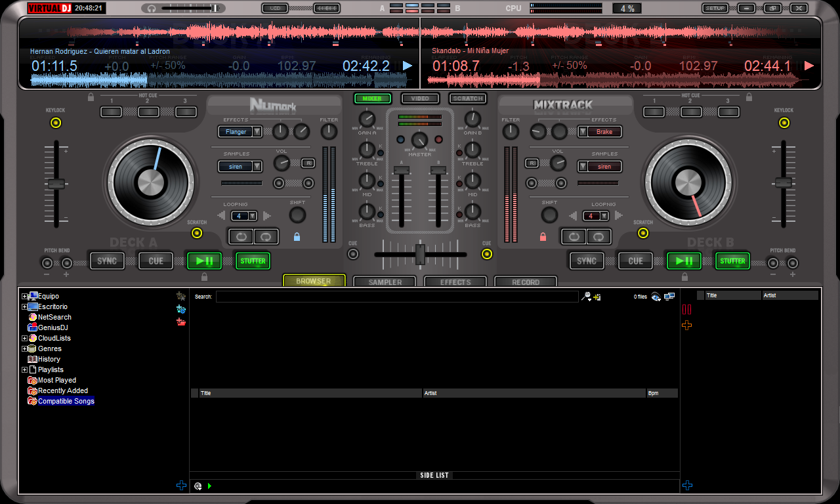The width and height of the screenshot is (840, 504).
Task: Click the crossfader handle
Action: point(421,254)
